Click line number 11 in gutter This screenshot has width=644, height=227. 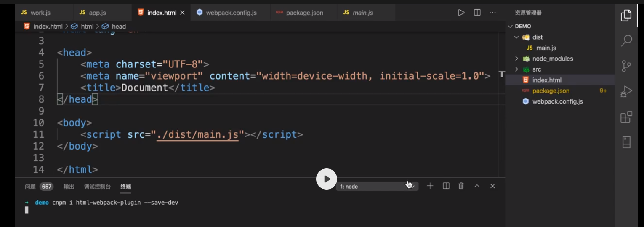(38, 135)
